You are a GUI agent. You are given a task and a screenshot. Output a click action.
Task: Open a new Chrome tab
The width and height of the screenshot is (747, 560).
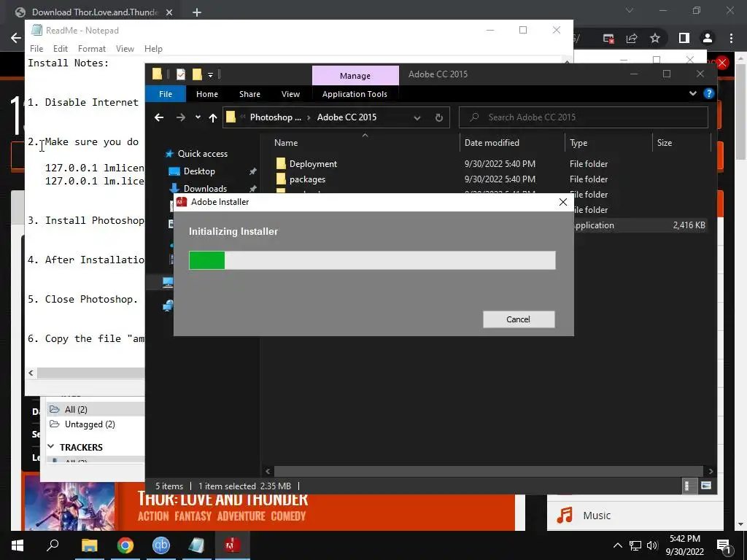pos(197,12)
